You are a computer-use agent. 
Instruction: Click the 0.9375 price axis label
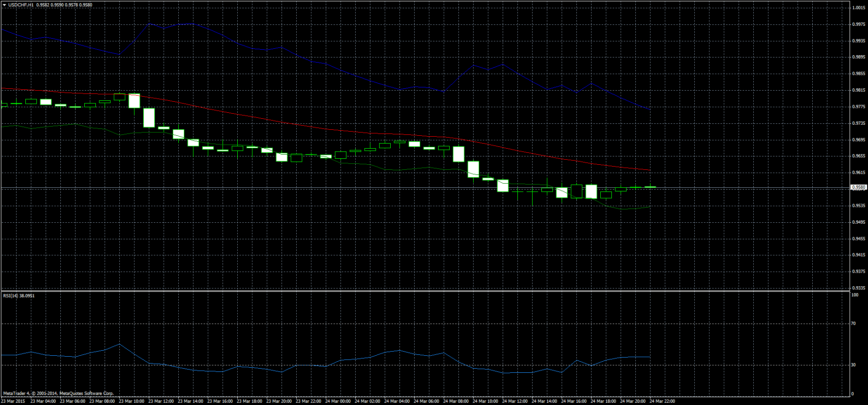click(858, 272)
